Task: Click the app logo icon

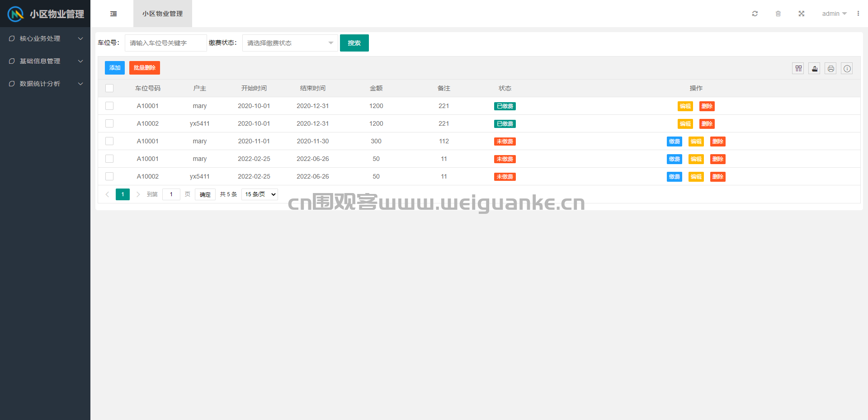Action: tap(15, 14)
